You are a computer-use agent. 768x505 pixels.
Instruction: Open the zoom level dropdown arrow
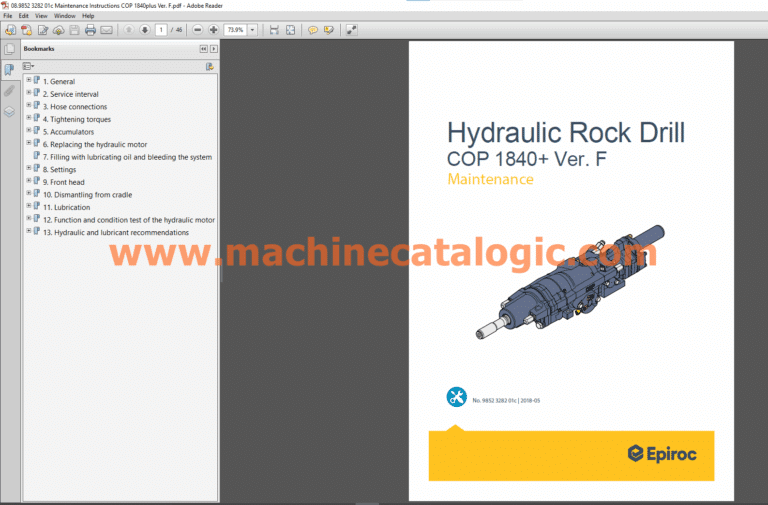pyautogui.click(x=253, y=30)
